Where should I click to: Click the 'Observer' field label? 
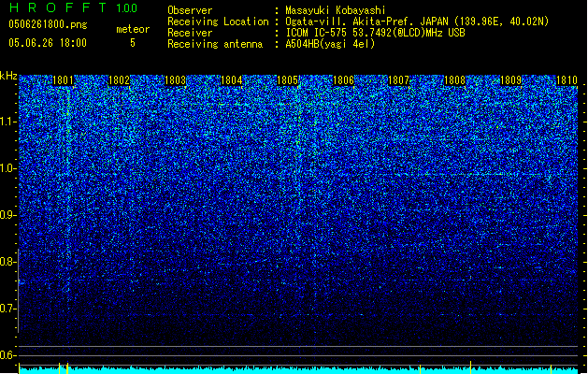[x=190, y=10]
